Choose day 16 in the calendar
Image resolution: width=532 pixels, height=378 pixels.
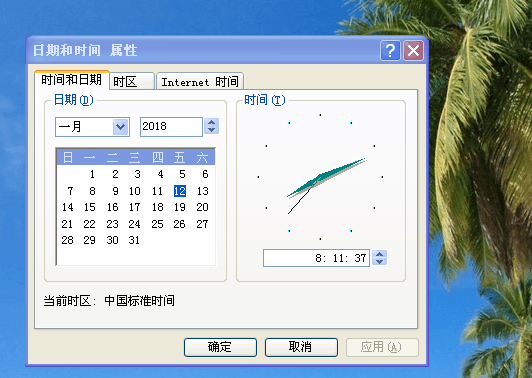(x=112, y=207)
